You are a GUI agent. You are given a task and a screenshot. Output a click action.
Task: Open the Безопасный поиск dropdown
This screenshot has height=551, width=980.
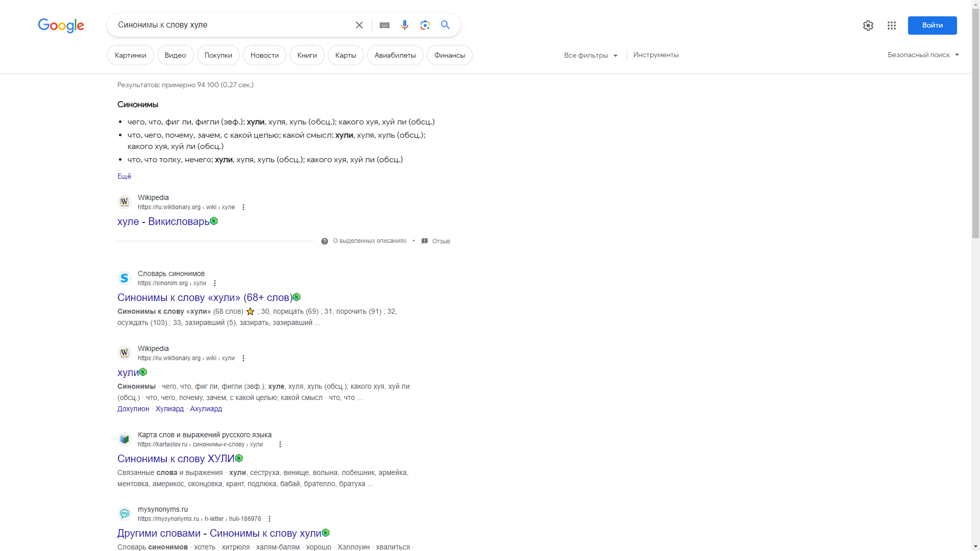[x=923, y=55]
